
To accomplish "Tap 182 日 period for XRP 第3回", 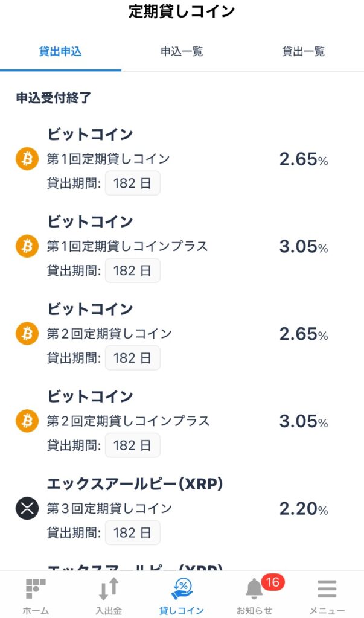I will 133,533.
